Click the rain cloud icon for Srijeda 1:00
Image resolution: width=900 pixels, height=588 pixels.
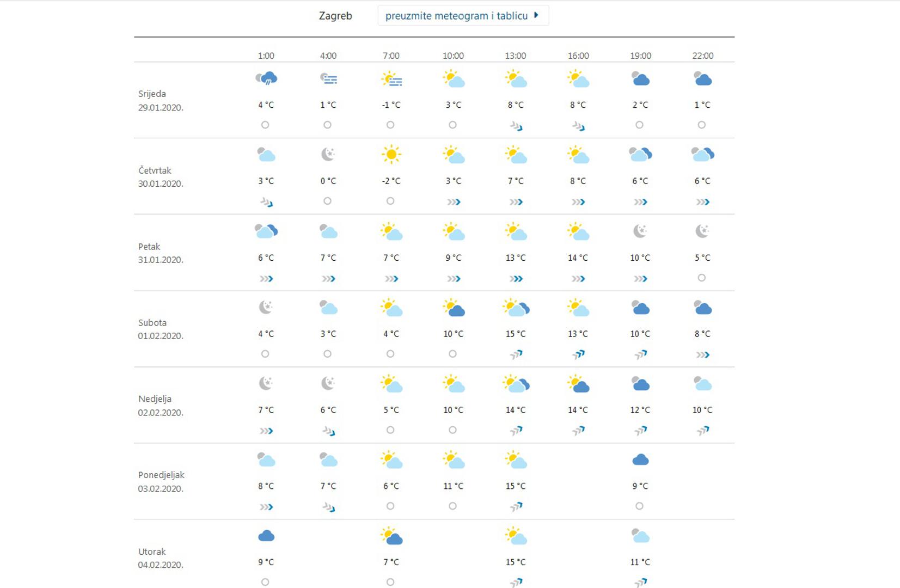[x=266, y=79]
